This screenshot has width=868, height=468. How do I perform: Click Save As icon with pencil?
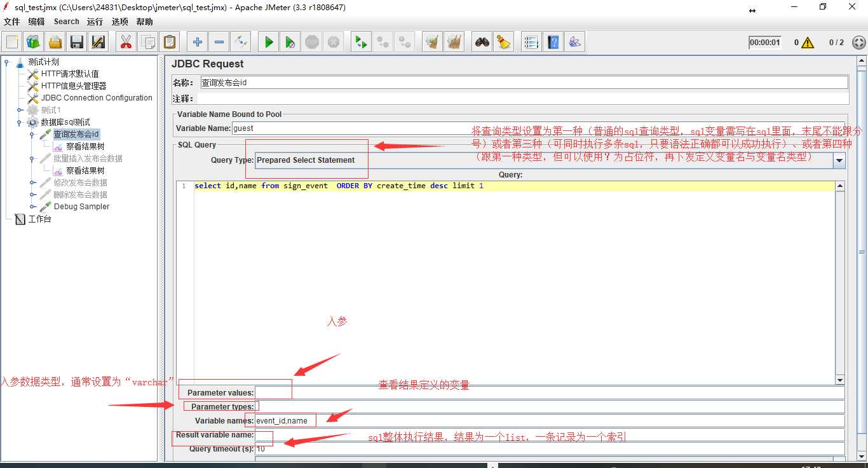pyautogui.click(x=98, y=43)
